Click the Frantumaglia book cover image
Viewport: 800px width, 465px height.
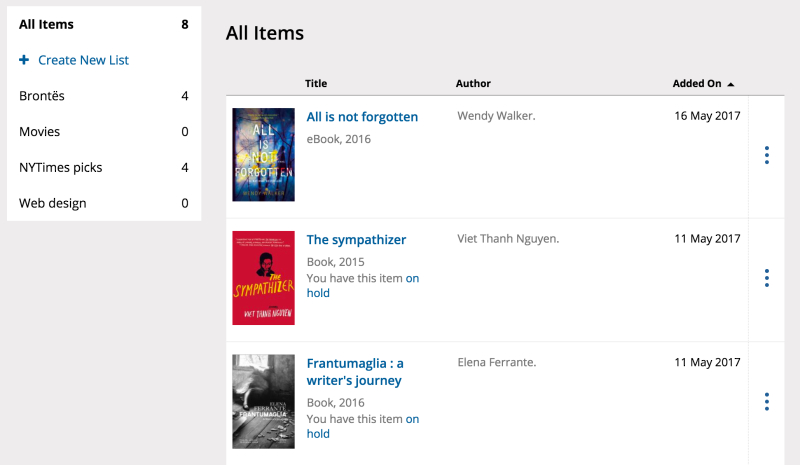pyautogui.click(x=263, y=401)
